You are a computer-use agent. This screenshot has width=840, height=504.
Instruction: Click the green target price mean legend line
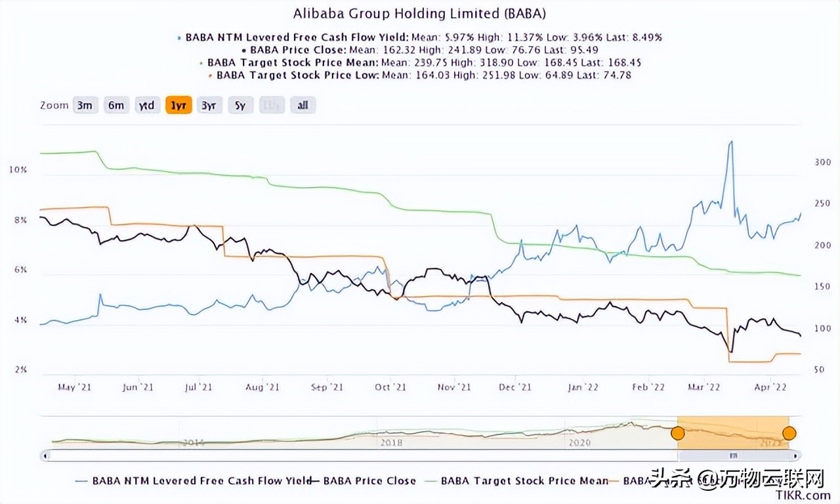pos(430,480)
